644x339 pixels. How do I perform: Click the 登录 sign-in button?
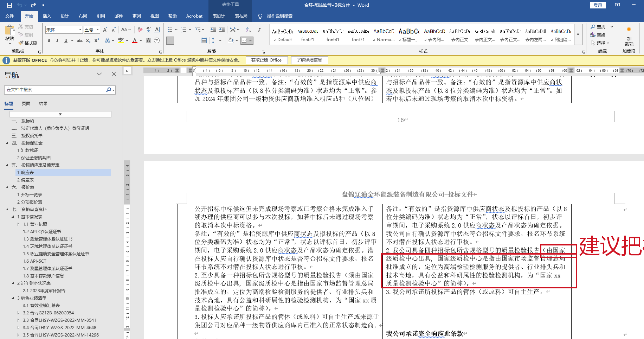[598, 5]
